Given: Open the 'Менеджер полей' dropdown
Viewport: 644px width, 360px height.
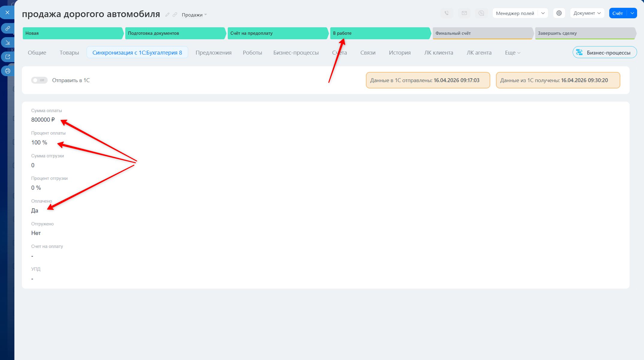Looking at the screenshot, I should click(520, 13).
